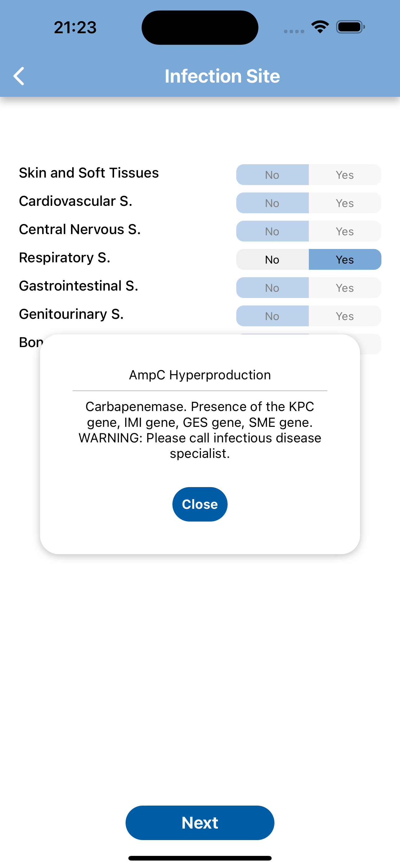
Task: Set Skin and Soft Tissues to No
Action: click(x=272, y=174)
